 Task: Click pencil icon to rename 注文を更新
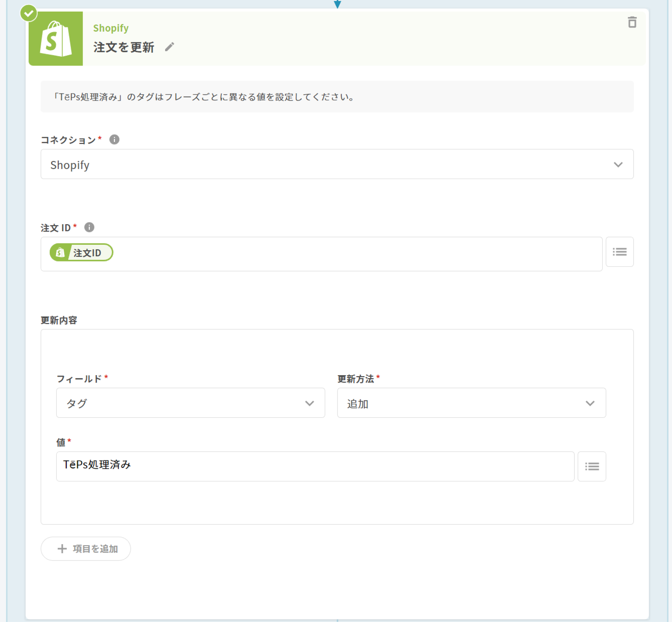click(169, 47)
